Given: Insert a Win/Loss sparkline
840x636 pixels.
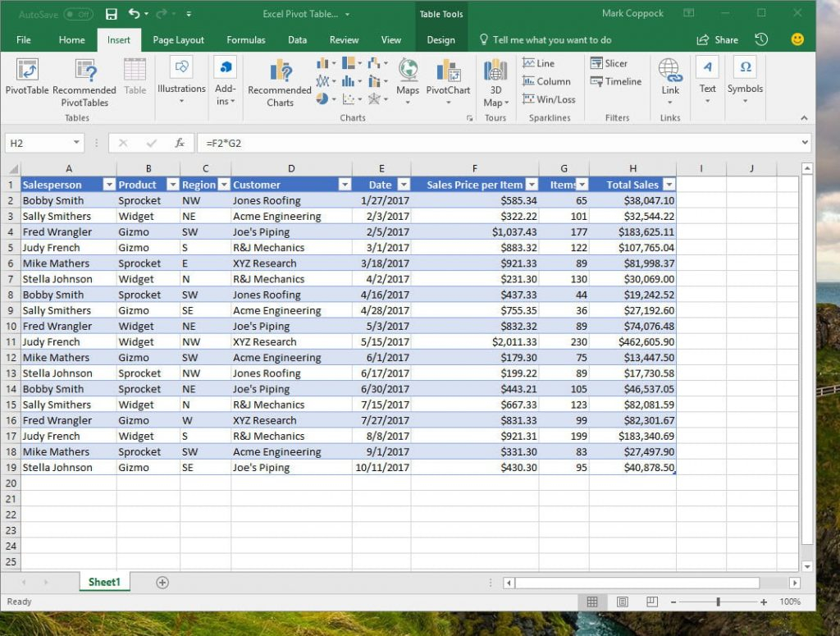Looking at the screenshot, I should coord(548,99).
